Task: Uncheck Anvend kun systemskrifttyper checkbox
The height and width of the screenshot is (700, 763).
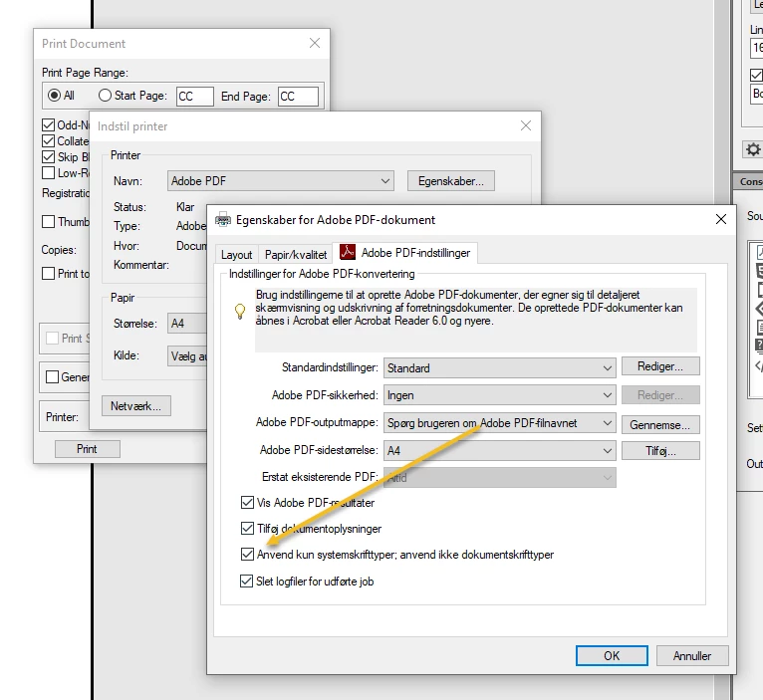Action: [247, 554]
